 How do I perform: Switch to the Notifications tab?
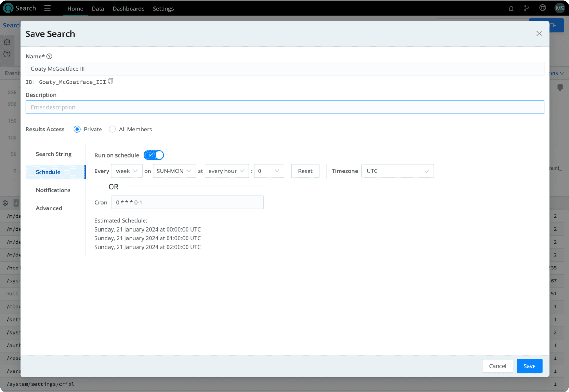coord(53,190)
